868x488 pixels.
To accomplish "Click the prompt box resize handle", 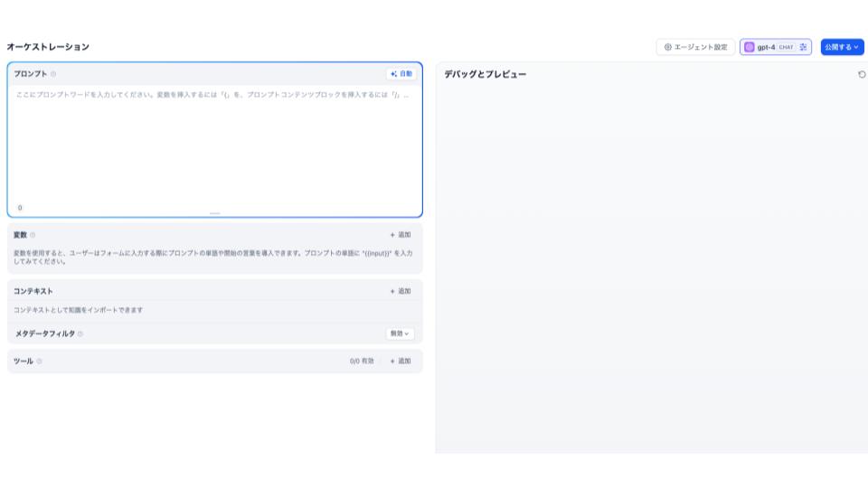I will (x=214, y=213).
